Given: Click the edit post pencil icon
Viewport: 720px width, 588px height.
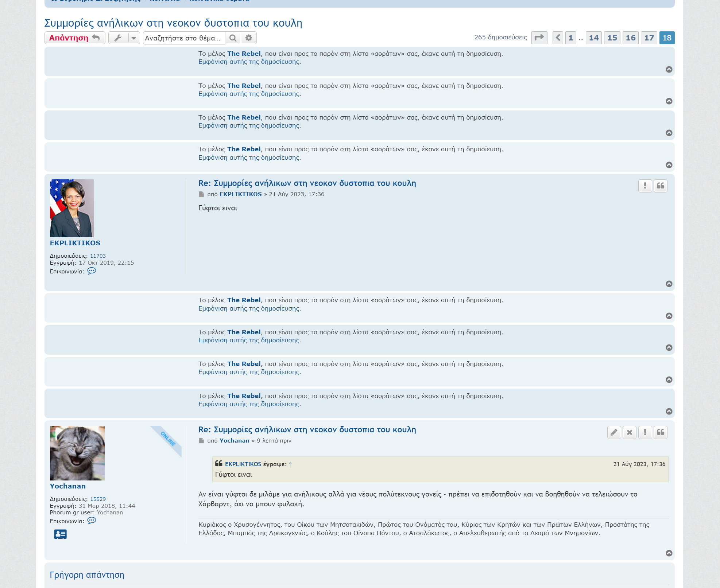Looking at the screenshot, I should (x=614, y=432).
